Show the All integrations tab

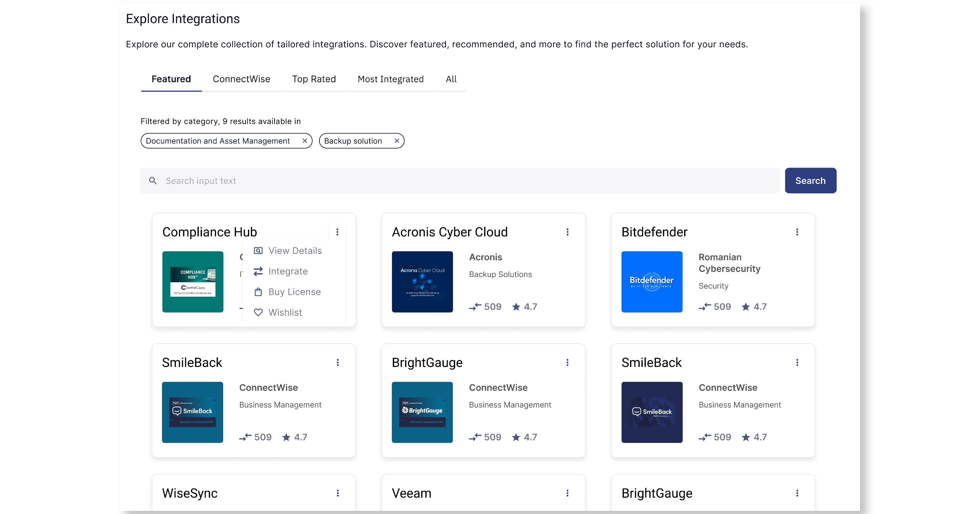[451, 79]
